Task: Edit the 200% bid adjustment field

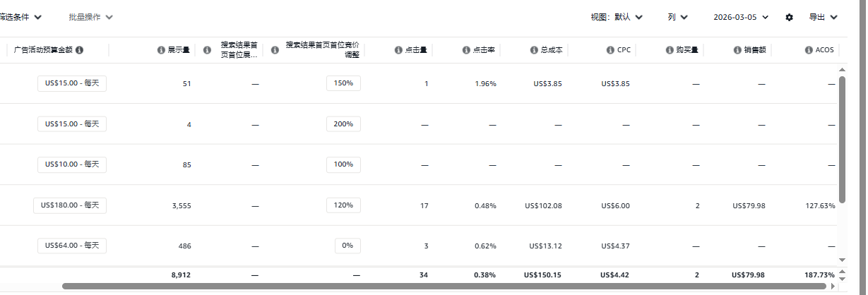Action: coord(343,124)
